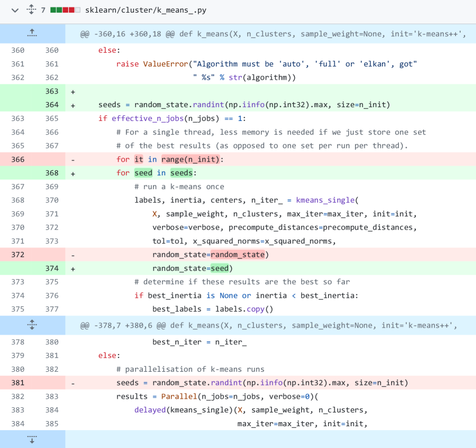Click comment "# parallelisation of k-means runs"
The image size is (476, 448).
pos(190,369)
